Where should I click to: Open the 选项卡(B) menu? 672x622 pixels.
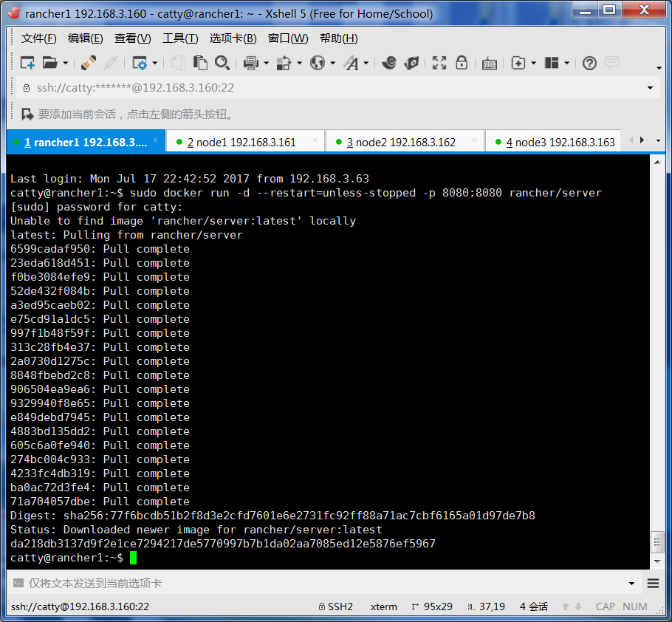click(233, 38)
